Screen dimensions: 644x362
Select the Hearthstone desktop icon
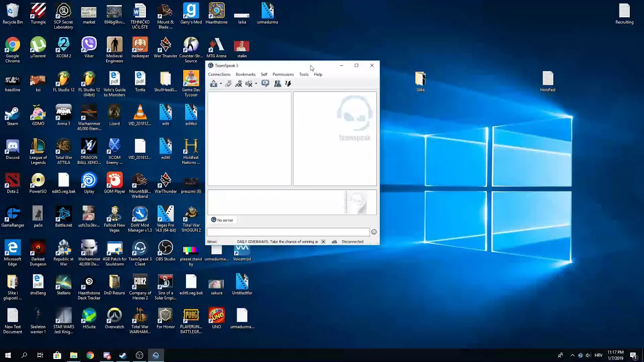click(x=216, y=14)
